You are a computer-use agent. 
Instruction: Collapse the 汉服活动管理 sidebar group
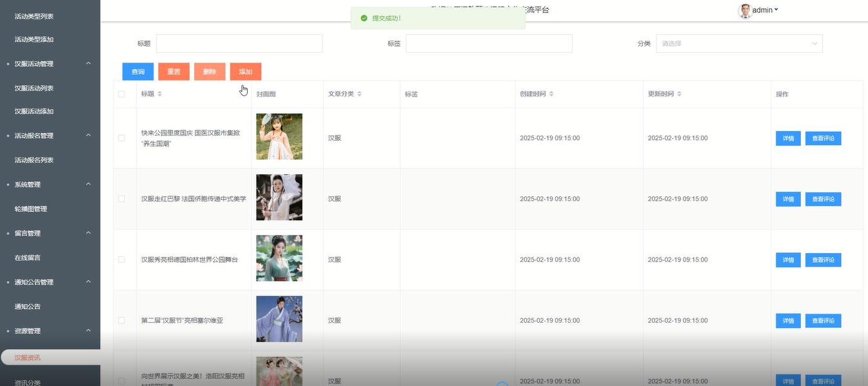click(x=50, y=64)
